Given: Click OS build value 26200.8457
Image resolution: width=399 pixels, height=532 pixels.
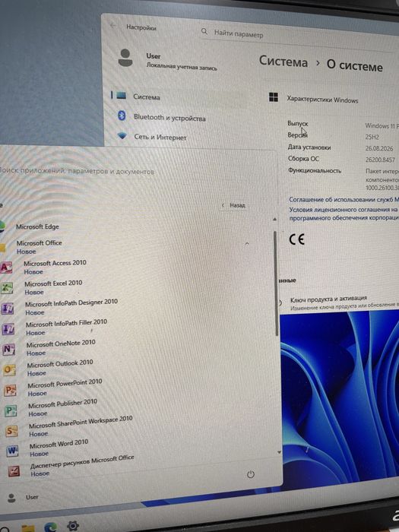Looking at the screenshot, I should click(380, 160).
